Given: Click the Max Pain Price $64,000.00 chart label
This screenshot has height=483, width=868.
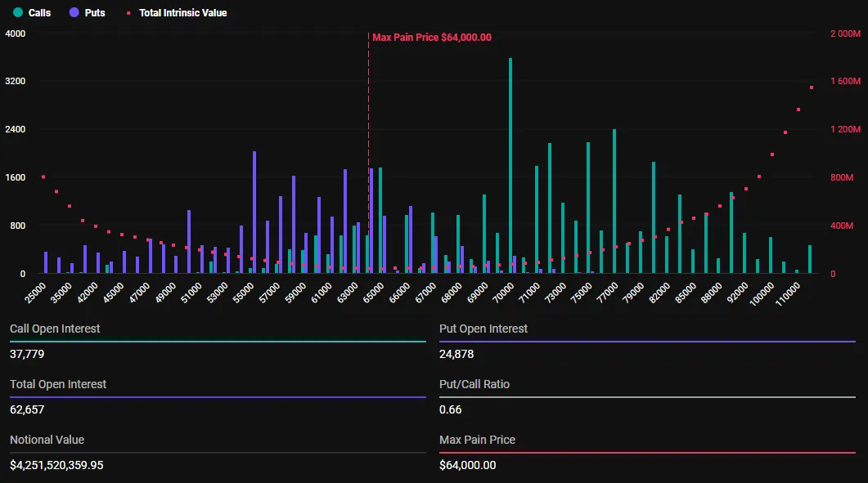Looking at the screenshot, I should [x=432, y=37].
